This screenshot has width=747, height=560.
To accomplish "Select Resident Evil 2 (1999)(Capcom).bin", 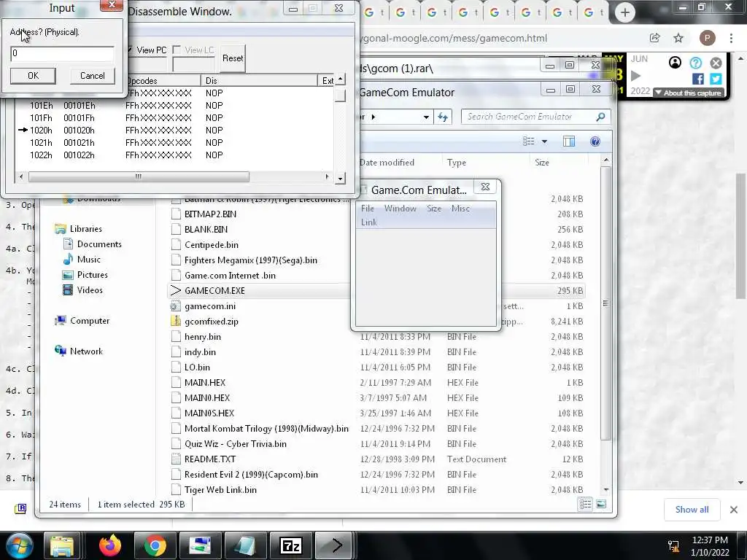I will click(251, 474).
